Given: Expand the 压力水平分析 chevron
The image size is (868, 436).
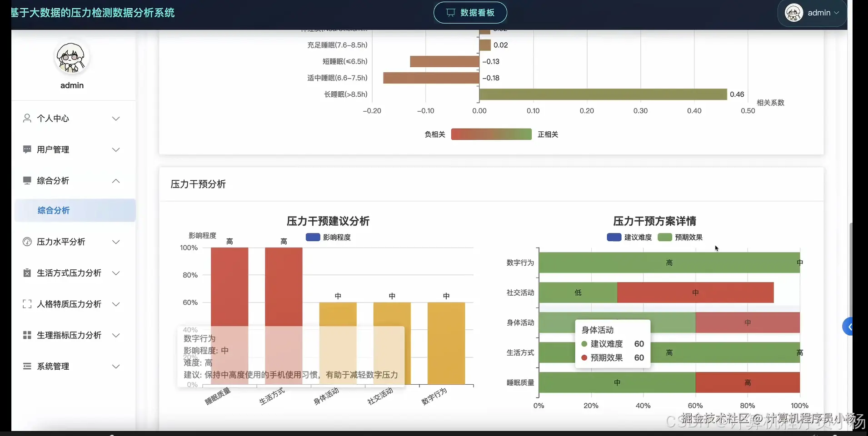Looking at the screenshot, I should click(116, 242).
